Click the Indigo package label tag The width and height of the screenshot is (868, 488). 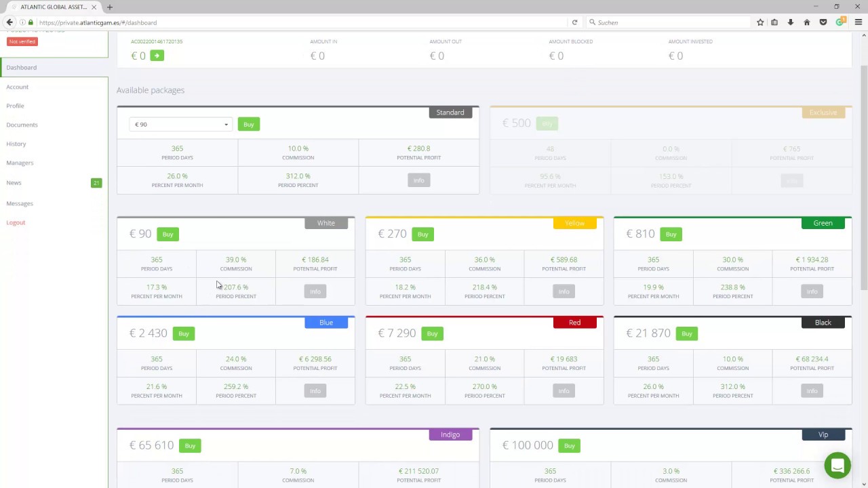click(450, 434)
